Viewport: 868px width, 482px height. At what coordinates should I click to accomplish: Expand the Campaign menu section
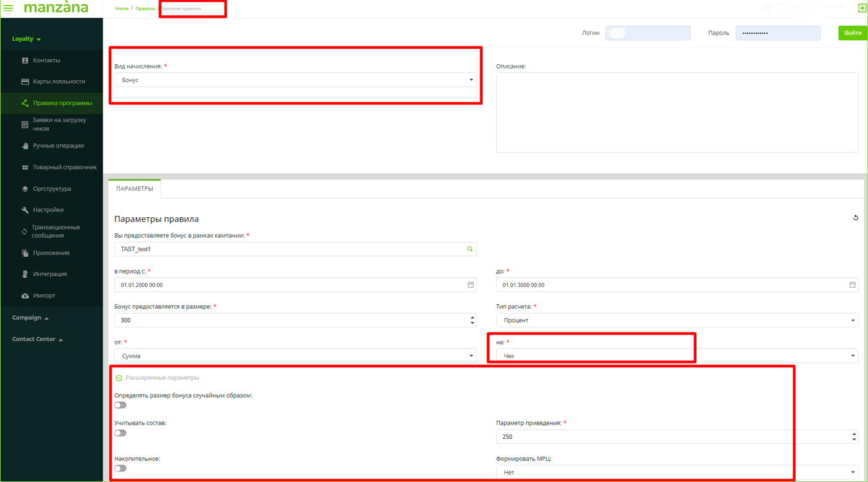pyautogui.click(x=30, y=318)
